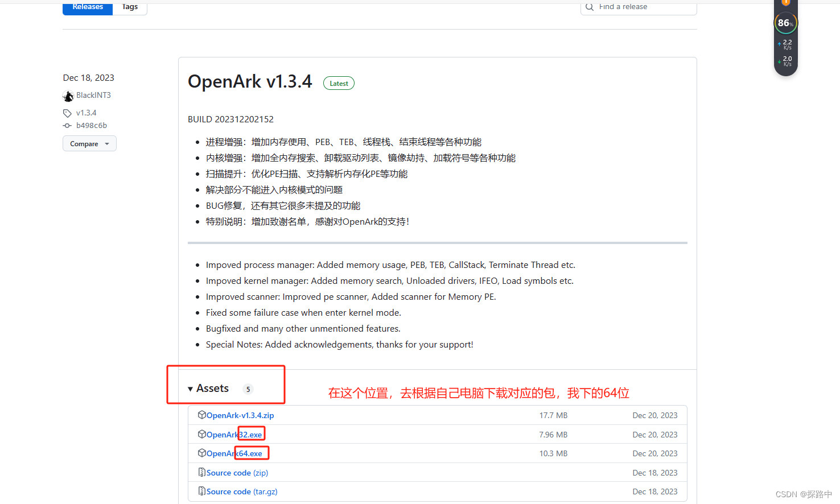Open the Releases tab
Image resolution: width=840 pixels, height=504 pixels.
tap(88, 7)
